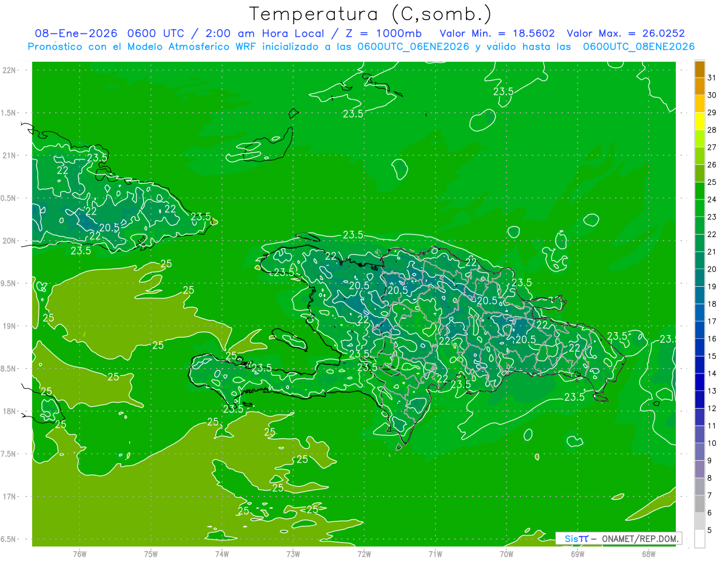This screenshot has width=728, height=562.
Task: Click the '1.5N' latitude axis label
Action: click(x=9, y=113)
